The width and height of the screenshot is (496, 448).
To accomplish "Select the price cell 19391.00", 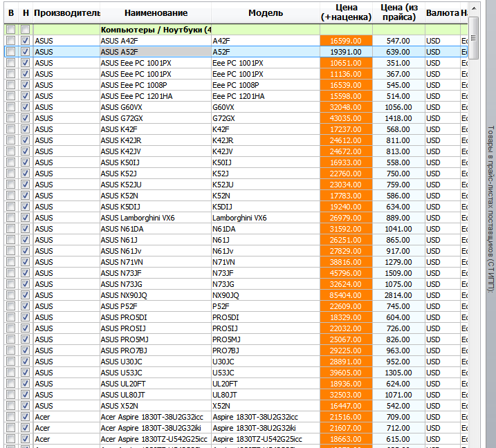I will click(346, 52).
